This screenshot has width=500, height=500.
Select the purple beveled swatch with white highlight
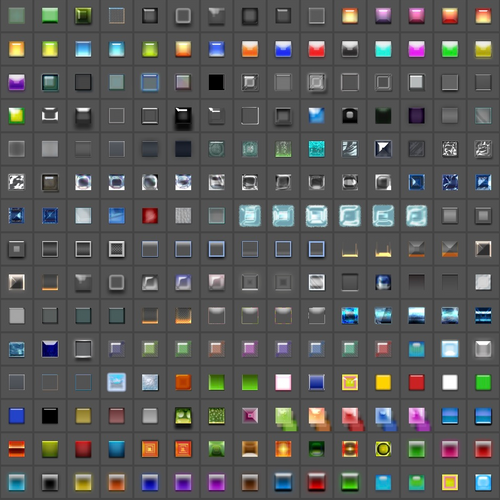(383, 16)
